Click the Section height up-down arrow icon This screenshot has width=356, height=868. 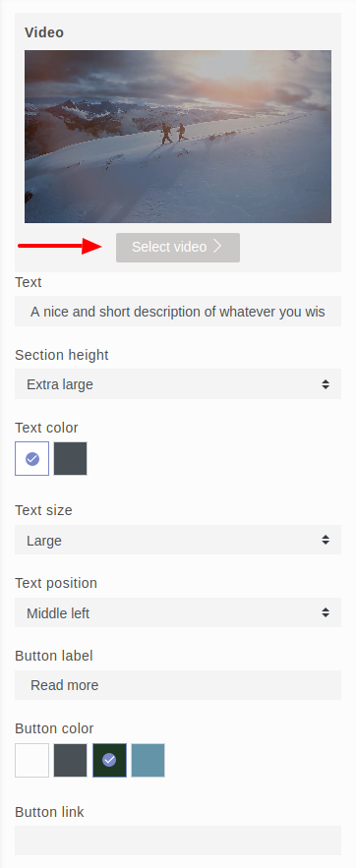326,384
